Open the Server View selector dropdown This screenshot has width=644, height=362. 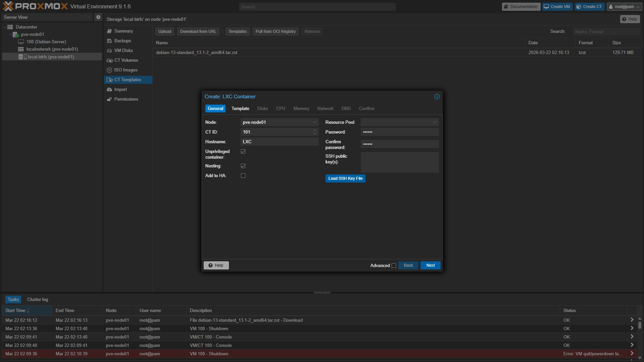[89, 17]
